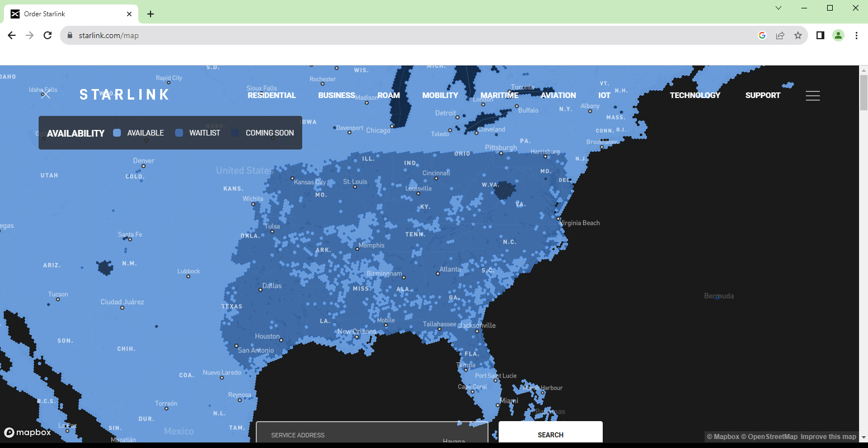The height and width of the screenshot is (448, 868).
Task: Close the map using the X icon
Action: (x=46, y=95)
